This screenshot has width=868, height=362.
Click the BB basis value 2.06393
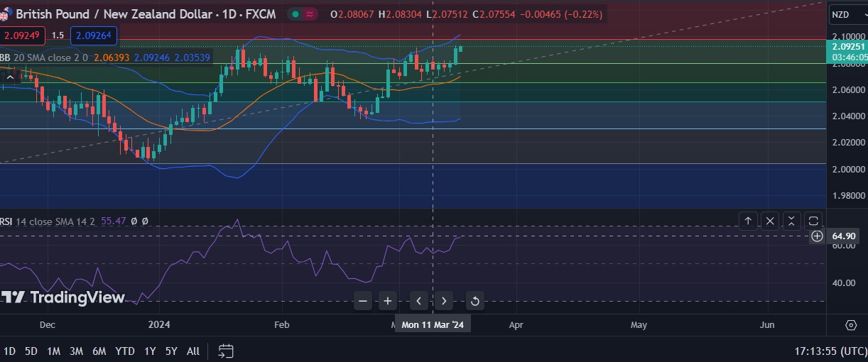click(112, 57)
